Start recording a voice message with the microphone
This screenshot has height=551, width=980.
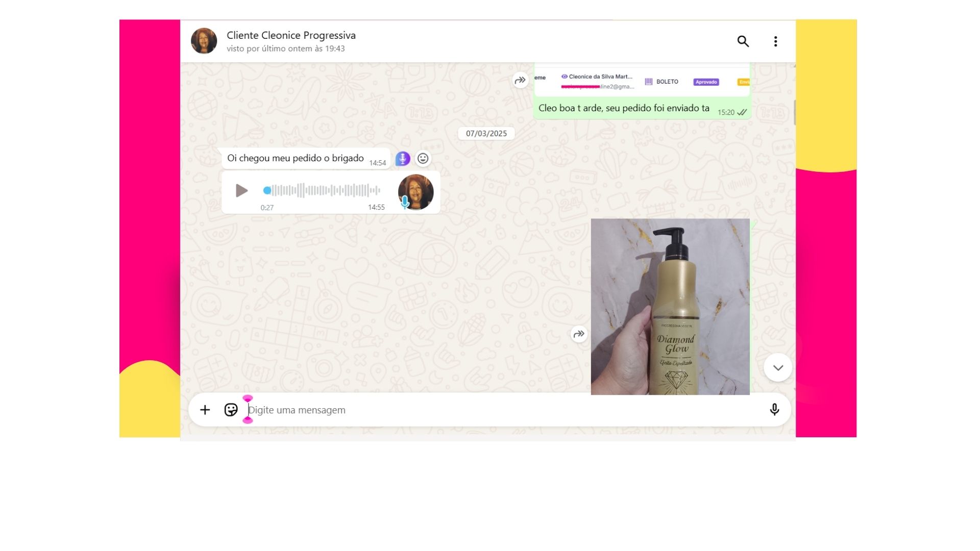[774, 410]
